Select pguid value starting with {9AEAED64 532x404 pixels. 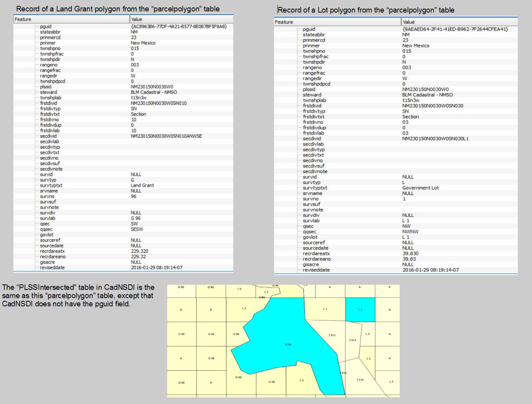[455, 29]
